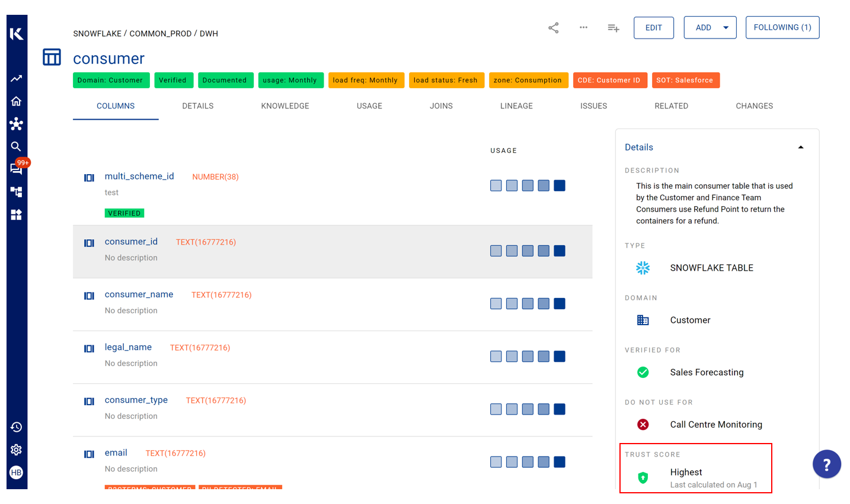This screenshot has height=504, width=850.
Task: Toggle the FOLLOWING (1) button
Action: coord(782,28)
